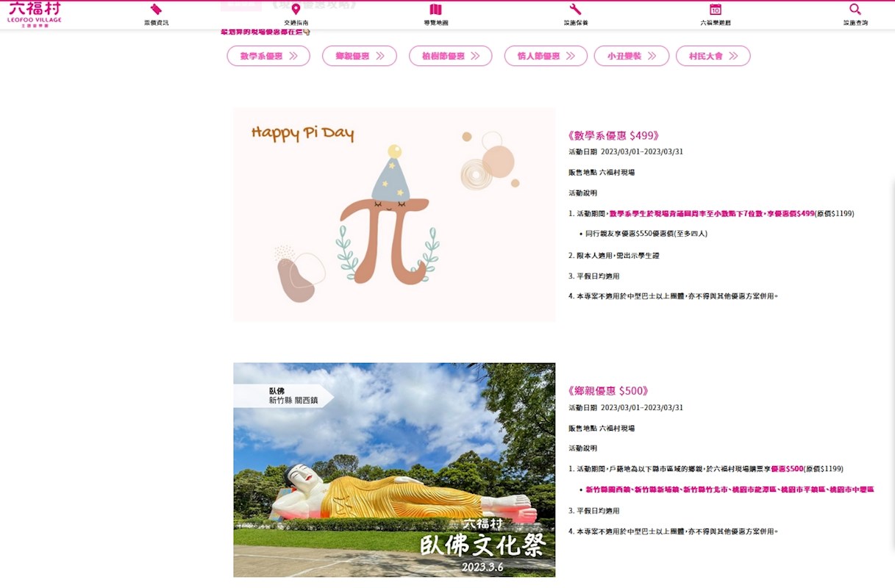
Task: Open the reclining Buddha festival photo
Action: [x=394, y=470]
